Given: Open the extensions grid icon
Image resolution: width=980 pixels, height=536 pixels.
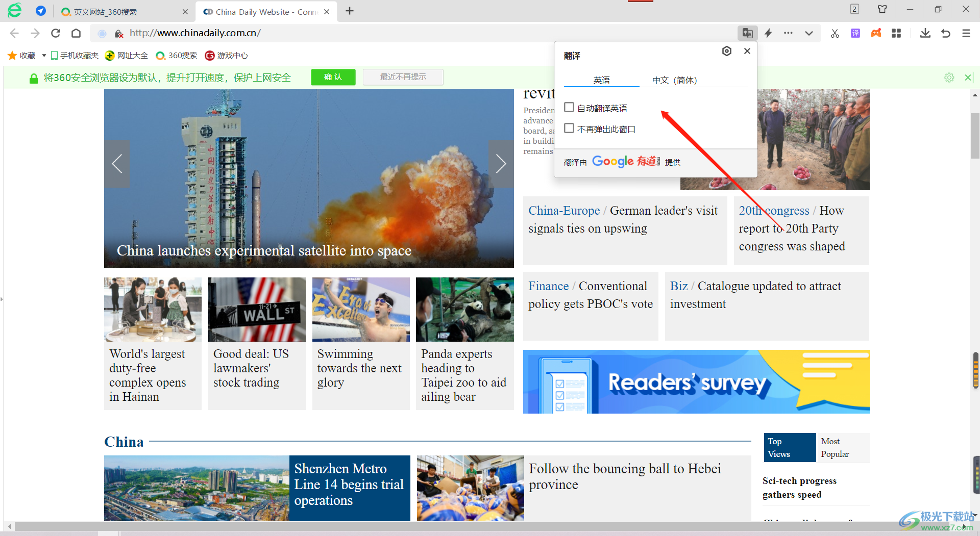Looking at the screenshot, I should click(896, 33).
